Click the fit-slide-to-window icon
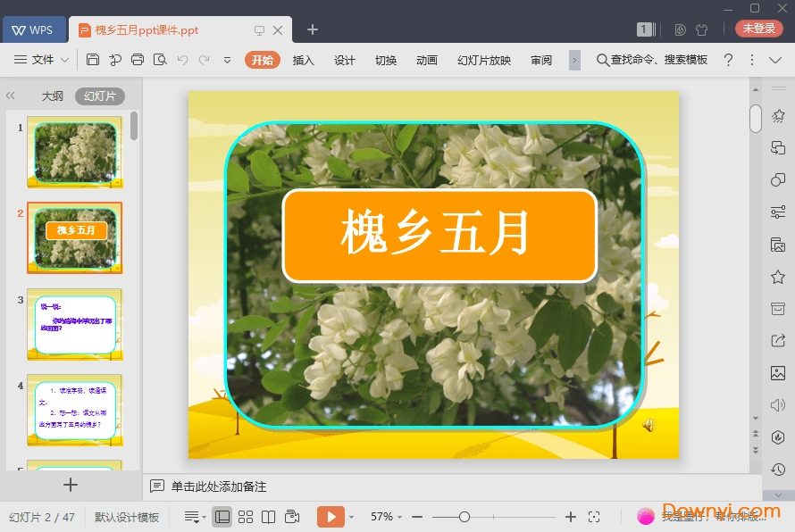Screen dimensions: 795x532 593,516
